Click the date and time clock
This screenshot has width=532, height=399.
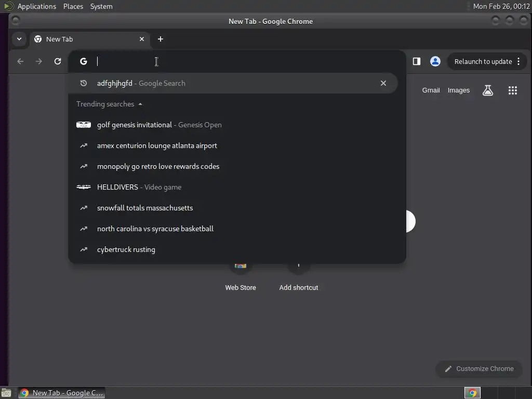click(x=501, y=6)
